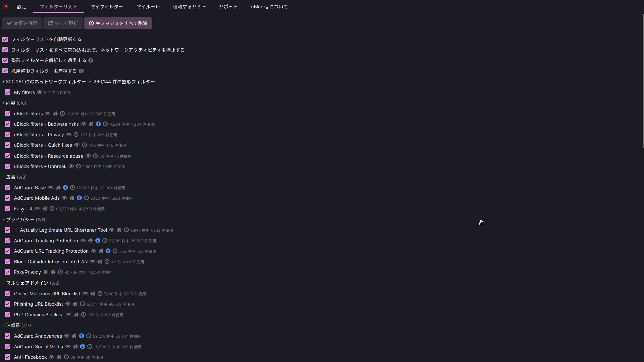This screenshot has height=362, width=644.
Task: Click clock update icon for uBlock filters
Action: (x=62, y=114)
